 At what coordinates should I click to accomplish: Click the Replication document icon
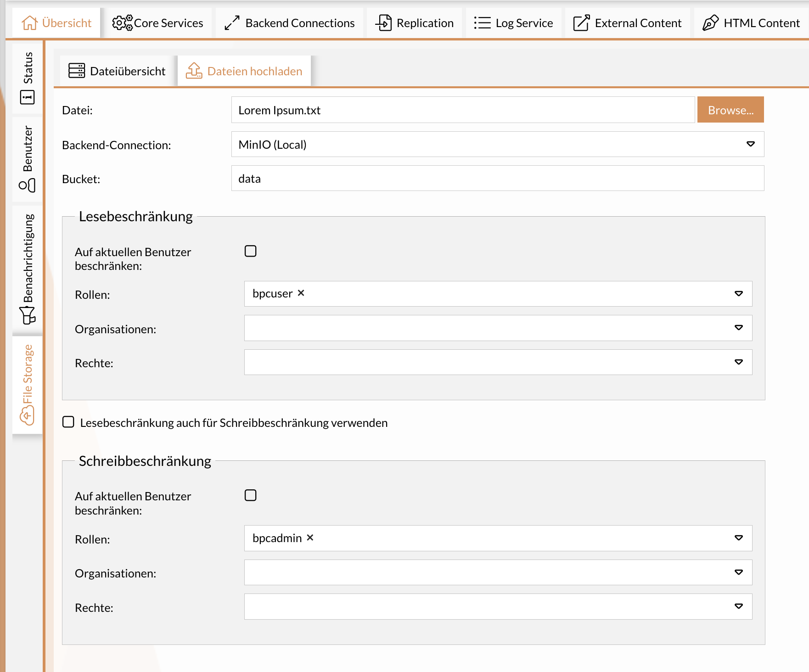pos(383,23)
